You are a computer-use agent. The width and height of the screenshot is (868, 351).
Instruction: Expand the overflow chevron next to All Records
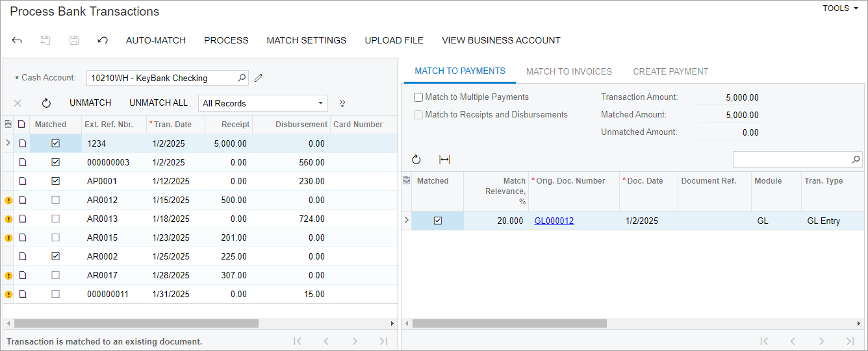[x=342, y=103]
